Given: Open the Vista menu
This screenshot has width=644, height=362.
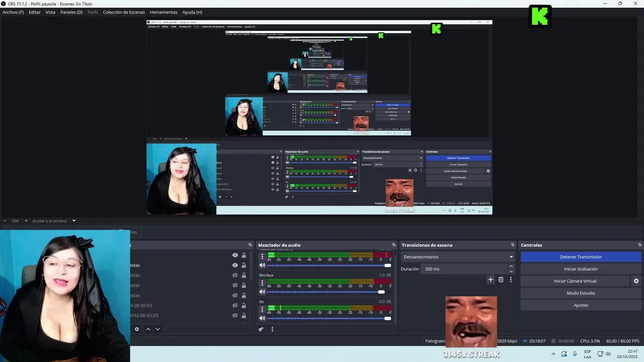Looking at the screenshot, I should tap(50, 12).
